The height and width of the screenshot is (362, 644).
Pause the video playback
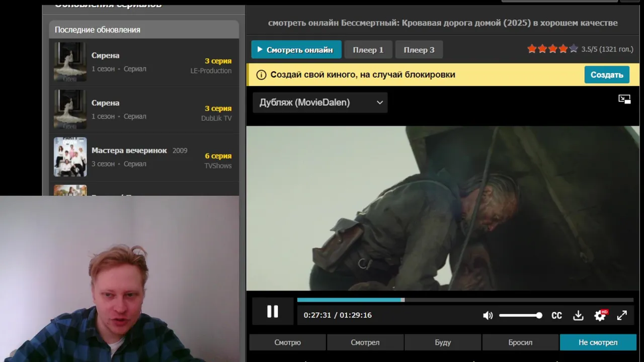272,312
